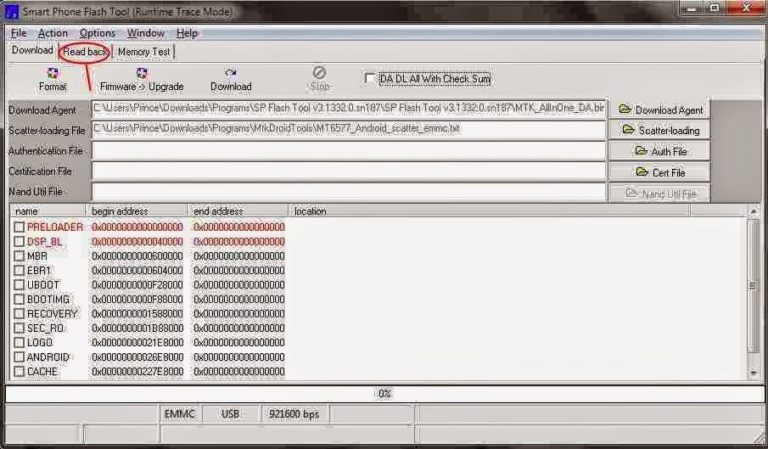Image resolution: width=768 pixels, height=449 pixels.
Task: Close the Smart Phone Flash Tool window
Action: coord(746,8)
